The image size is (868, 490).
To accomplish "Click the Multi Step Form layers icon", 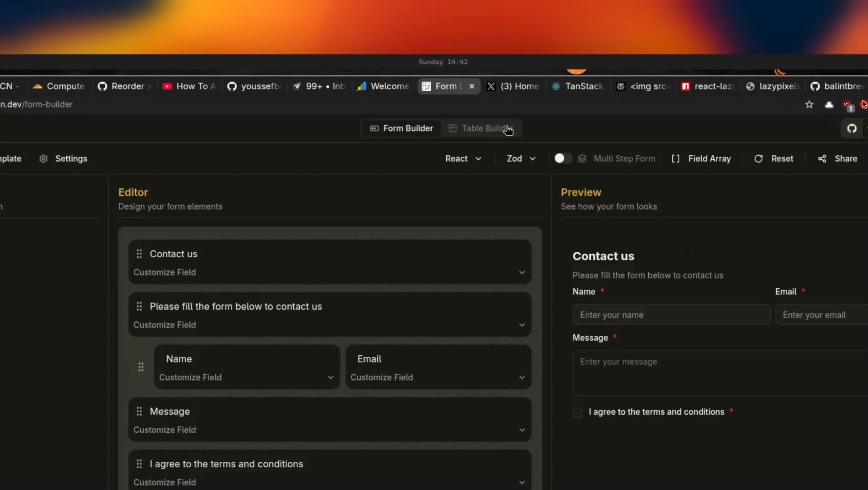I will 582,158.
